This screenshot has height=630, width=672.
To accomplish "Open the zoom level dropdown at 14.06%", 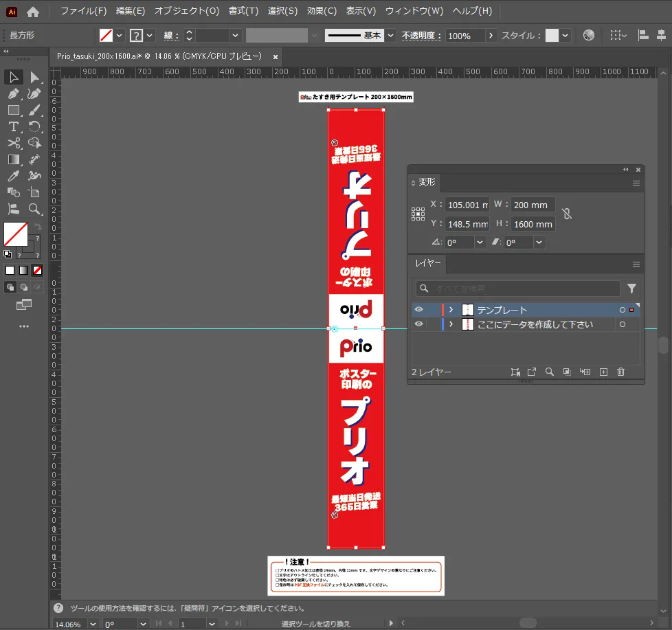I will 93,624.
